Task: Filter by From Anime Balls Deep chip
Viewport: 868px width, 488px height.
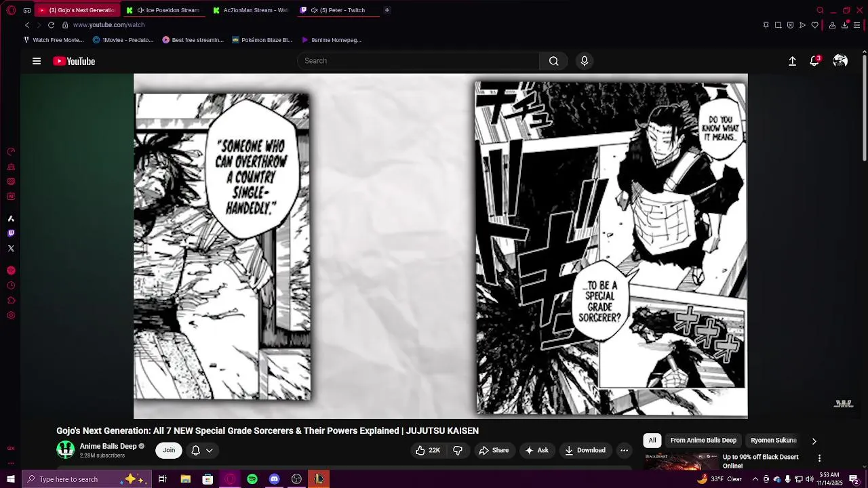Action: (703, 441)
